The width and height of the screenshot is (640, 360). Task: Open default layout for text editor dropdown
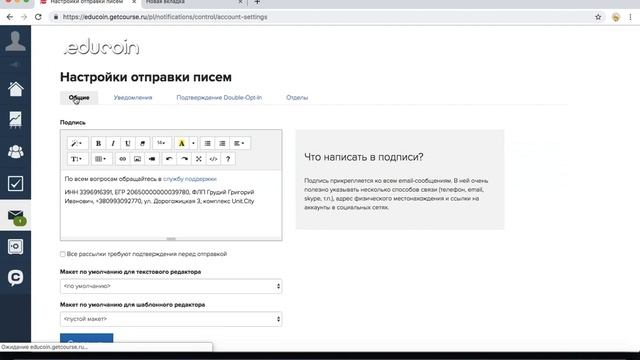tap(171, 286)
